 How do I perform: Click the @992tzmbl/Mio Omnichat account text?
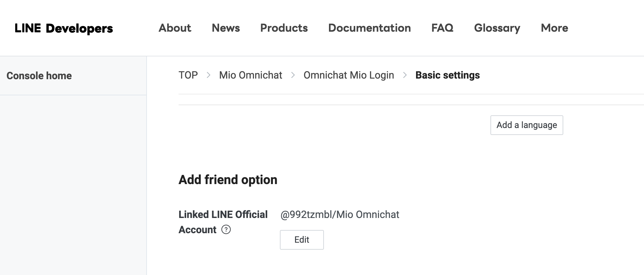coord(340,214)
